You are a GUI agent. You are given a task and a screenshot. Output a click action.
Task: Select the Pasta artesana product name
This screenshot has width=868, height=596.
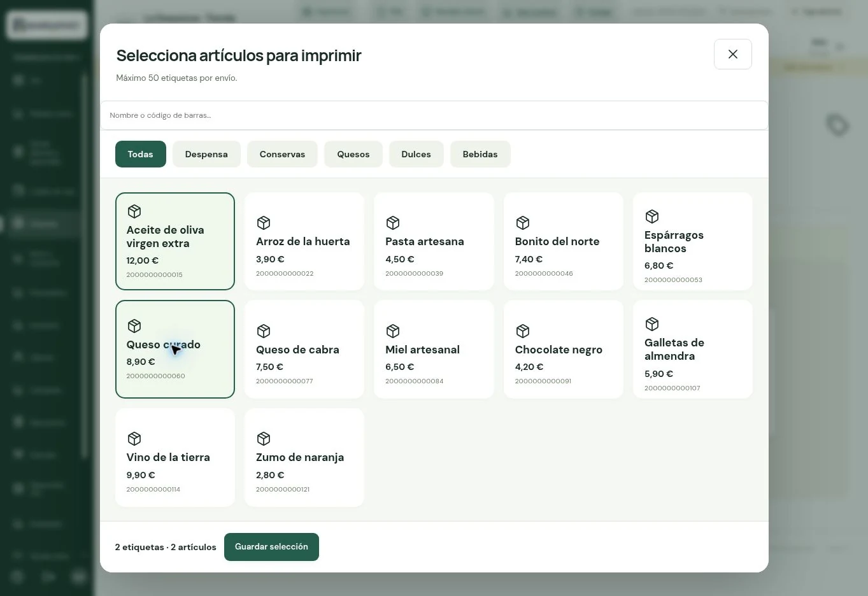click(425, 241)
